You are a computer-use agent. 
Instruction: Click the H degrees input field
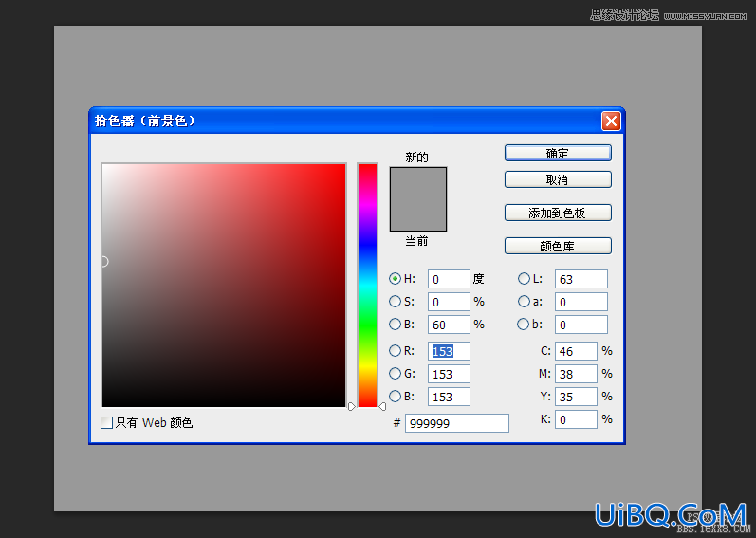click(x=449, y=279)
